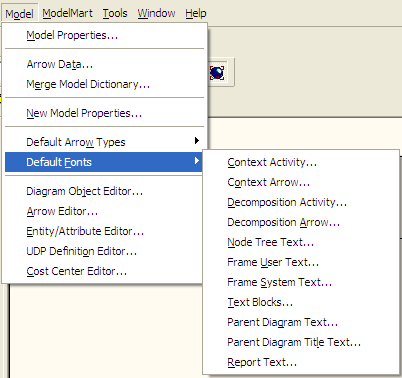Click the blue globe toolbar icon

[217, 73]
